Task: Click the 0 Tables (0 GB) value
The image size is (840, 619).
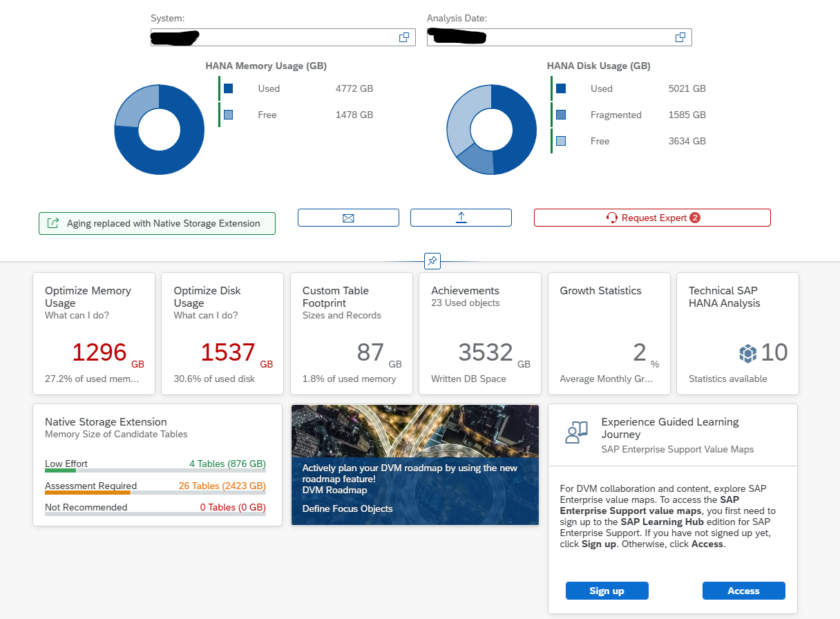Action: [233, 507]
